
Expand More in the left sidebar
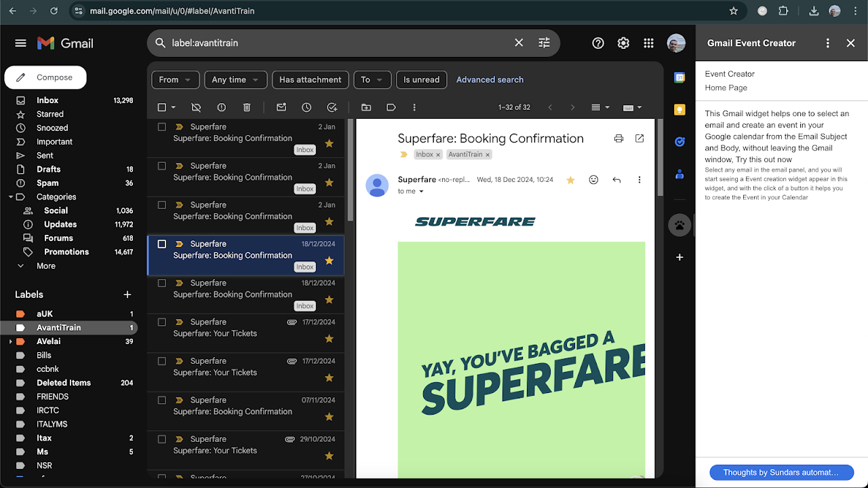tap(45, 266)
